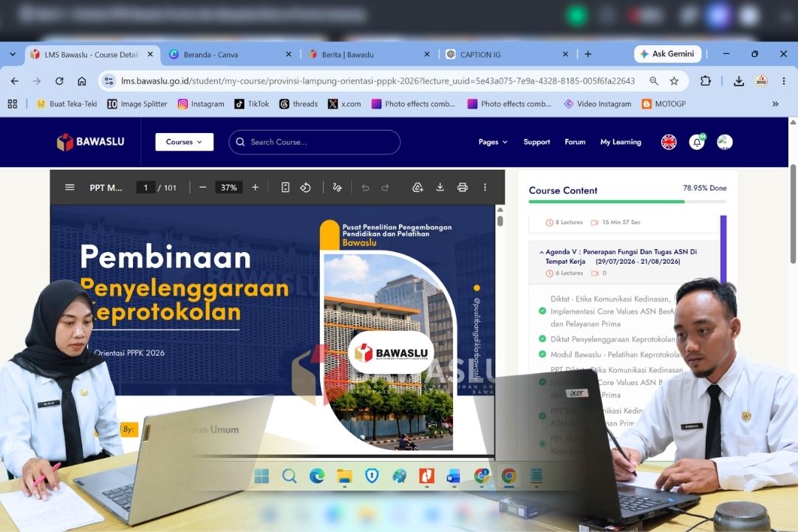Go to browser home page
This screenshot has height=532, width=798.
pos(81,81)
